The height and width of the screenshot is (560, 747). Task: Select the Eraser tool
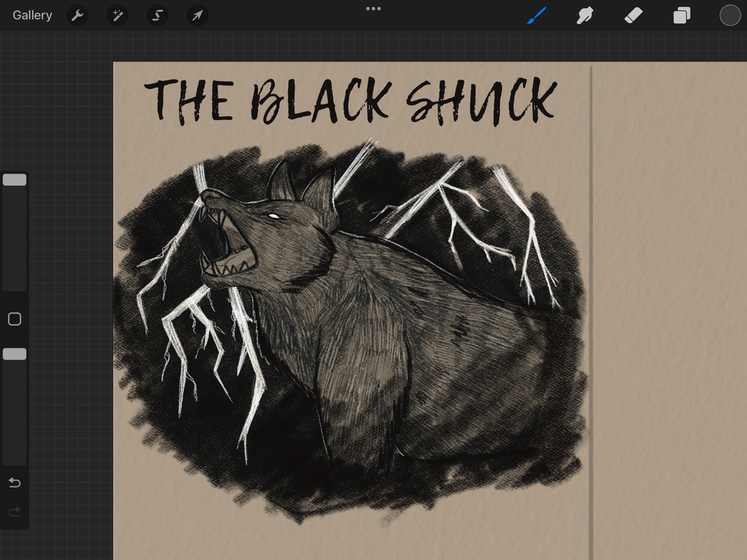(634, 15)
